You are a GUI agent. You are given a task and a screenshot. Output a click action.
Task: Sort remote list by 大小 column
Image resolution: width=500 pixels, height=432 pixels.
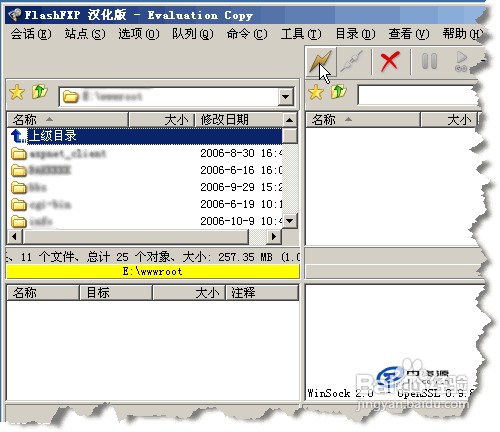point(449,120)
